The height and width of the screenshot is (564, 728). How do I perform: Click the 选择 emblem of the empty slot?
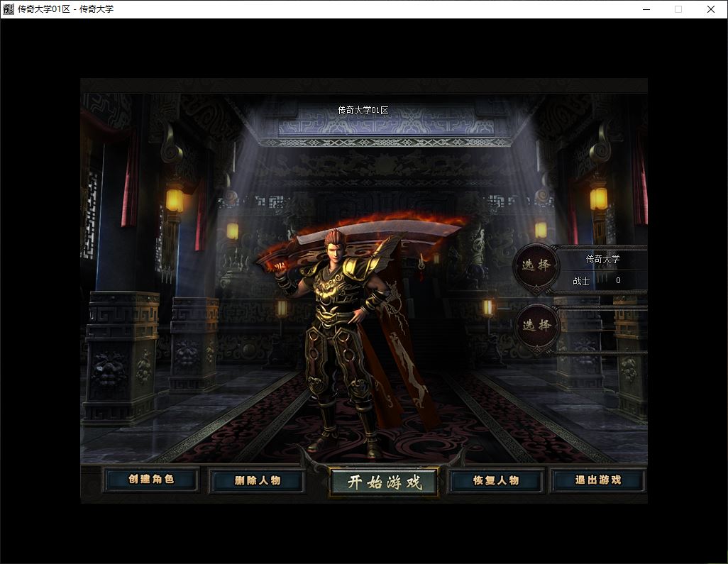coord(536,326)
